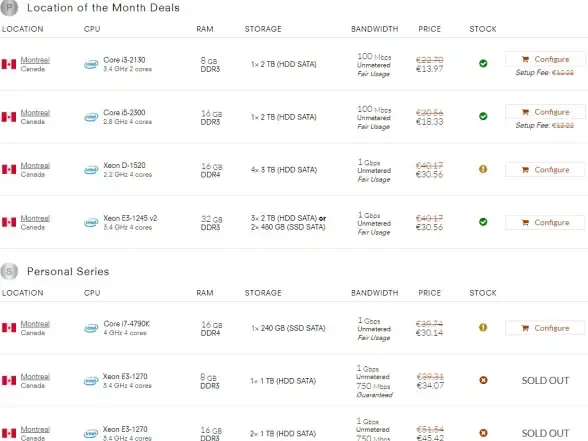Open Montreal link in Core i7-4790K row
Image resolution: width=588 pixels, height=441 pixels.
pyautogui.click(x=35, y=324)
